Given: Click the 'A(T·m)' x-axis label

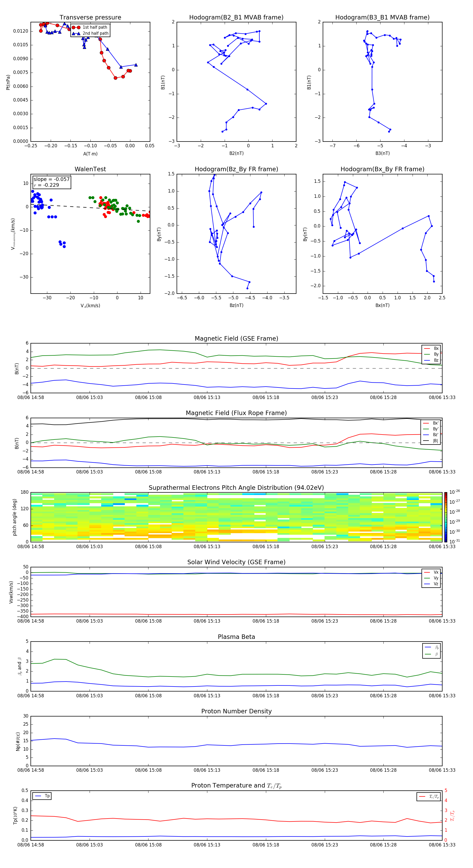Looking at the screenshot, I should point(90,154).
